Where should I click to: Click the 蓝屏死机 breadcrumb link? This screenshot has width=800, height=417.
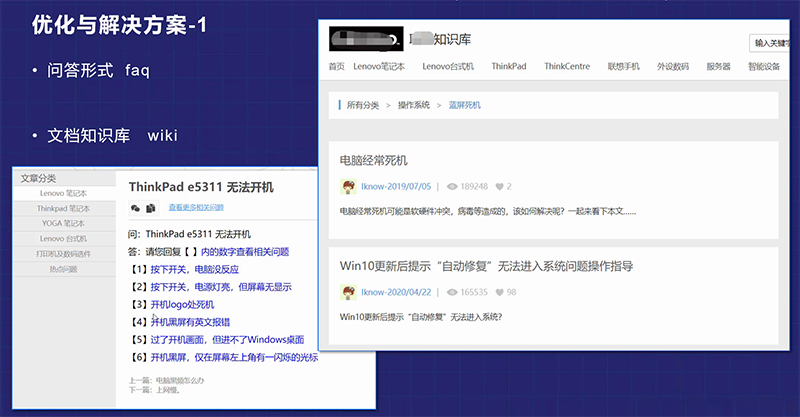pos(464,105)
